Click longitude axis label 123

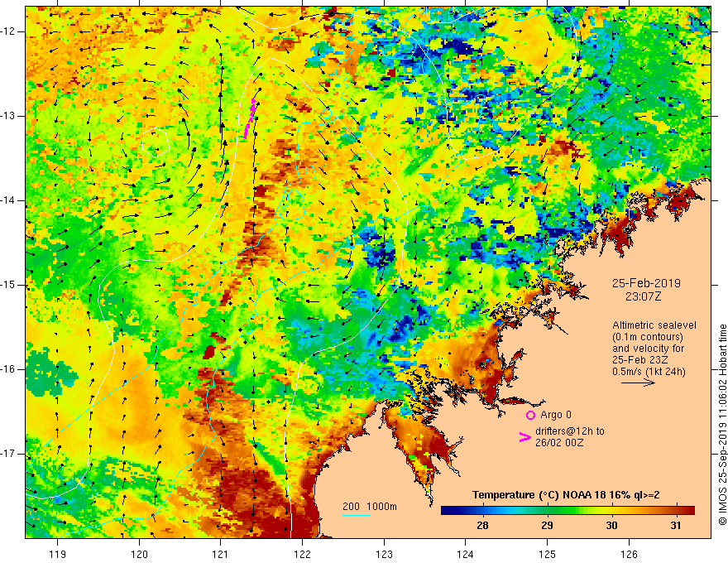384,554
